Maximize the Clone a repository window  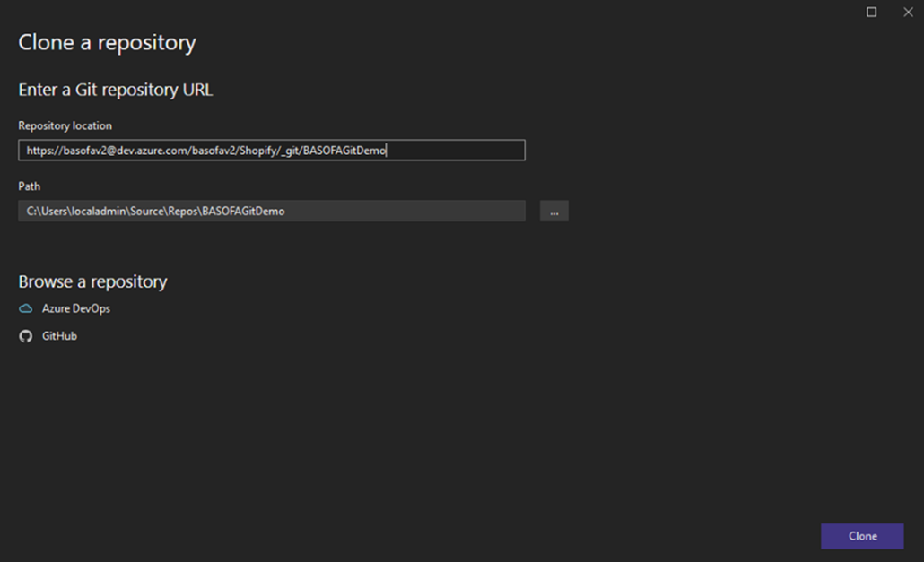[x=871, y=13]
